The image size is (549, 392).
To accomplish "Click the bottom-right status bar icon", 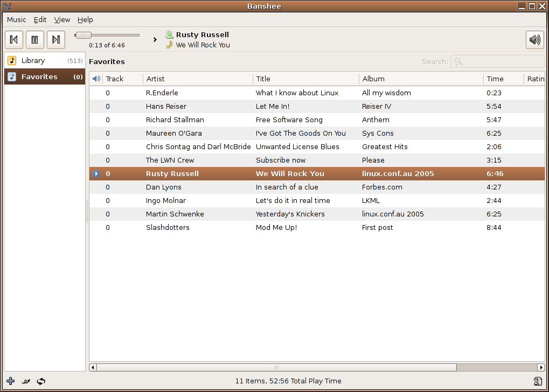I will click(x=537, y=381).
